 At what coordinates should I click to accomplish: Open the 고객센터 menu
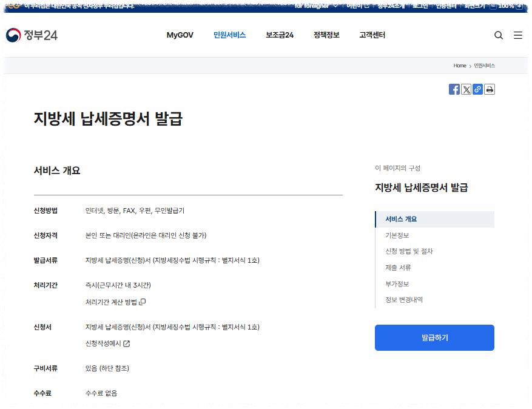point(371,35)
